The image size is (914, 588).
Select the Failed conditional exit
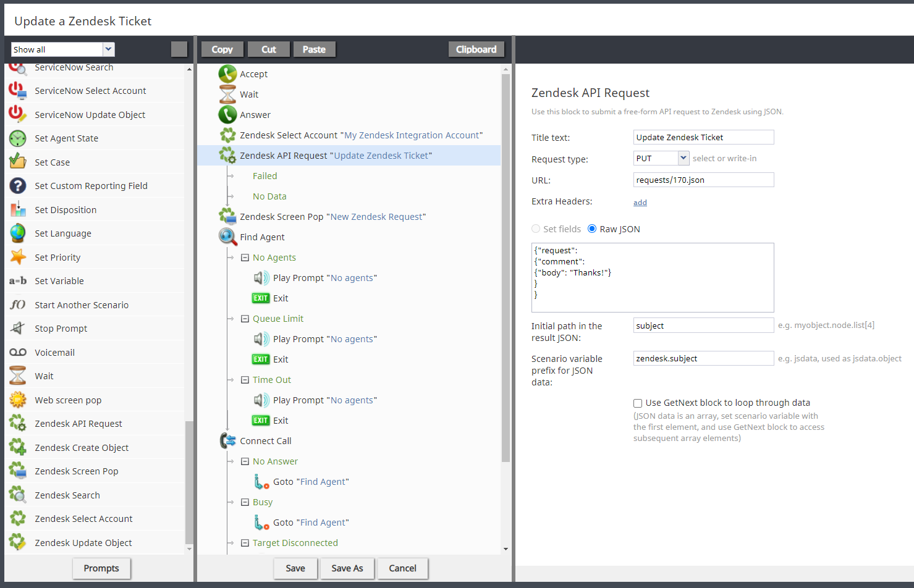pos(265,176)
